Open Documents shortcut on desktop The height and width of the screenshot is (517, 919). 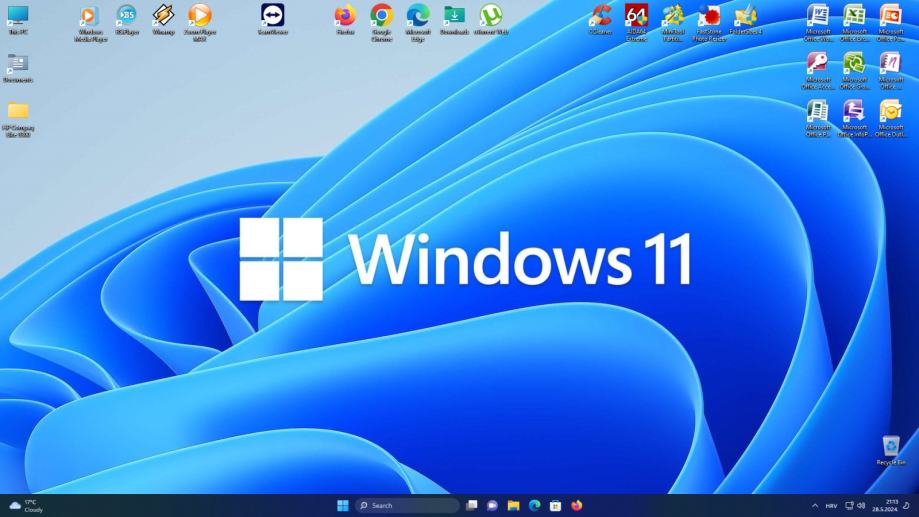point(18,68)
